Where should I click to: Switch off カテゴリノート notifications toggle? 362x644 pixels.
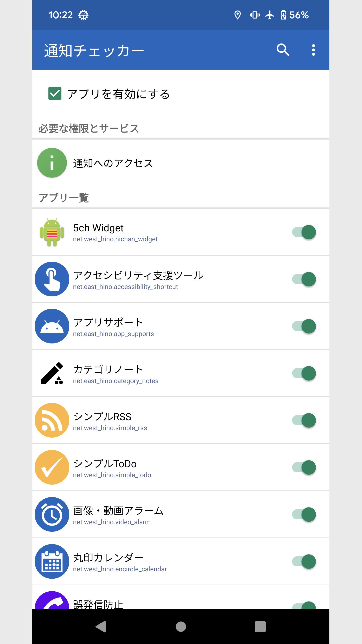(x=304, y=373)
